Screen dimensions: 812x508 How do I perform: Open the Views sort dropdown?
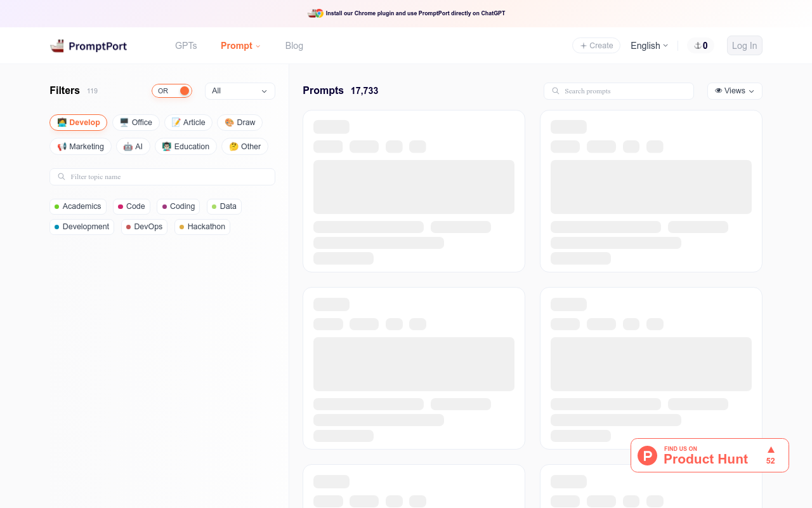[735, 91]
